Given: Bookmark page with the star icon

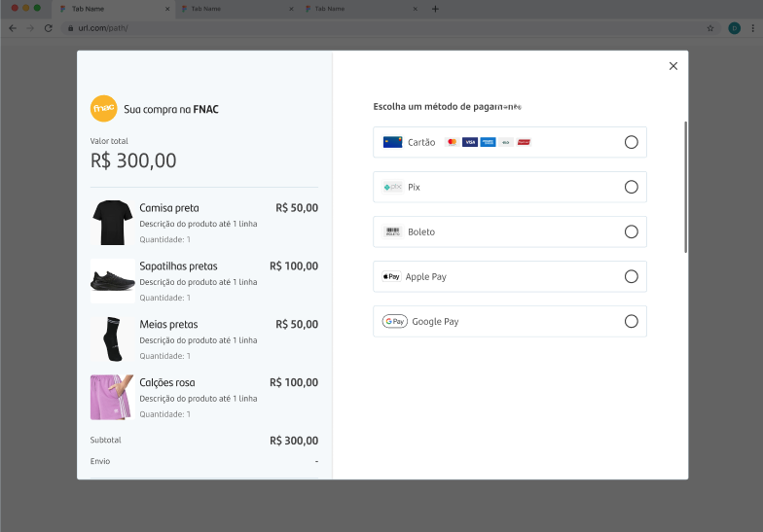Looking at the screenshot, I should pos(710,28).
